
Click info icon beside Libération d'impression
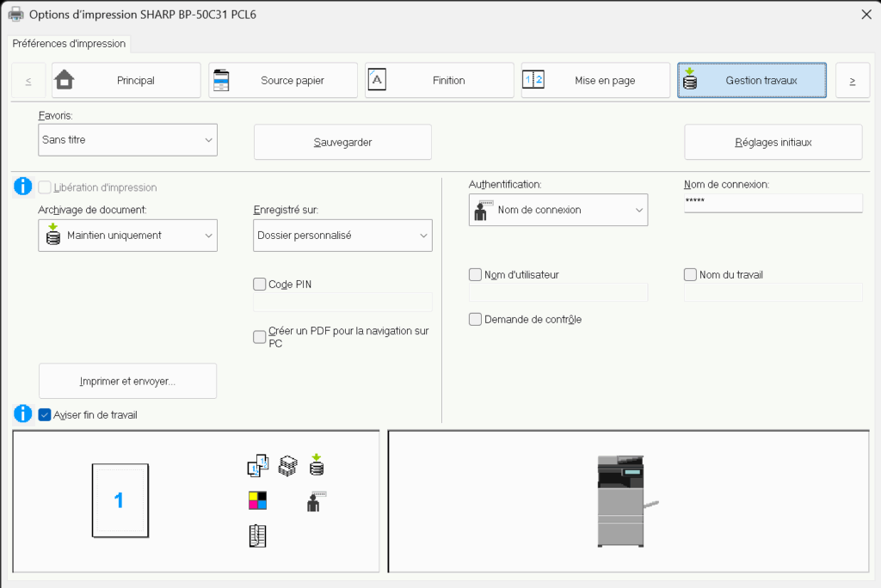coord(23,187)
